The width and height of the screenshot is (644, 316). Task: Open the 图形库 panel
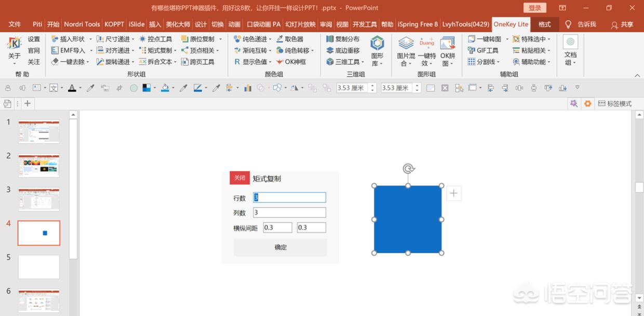pyautogui.click(x=377, y=50)
